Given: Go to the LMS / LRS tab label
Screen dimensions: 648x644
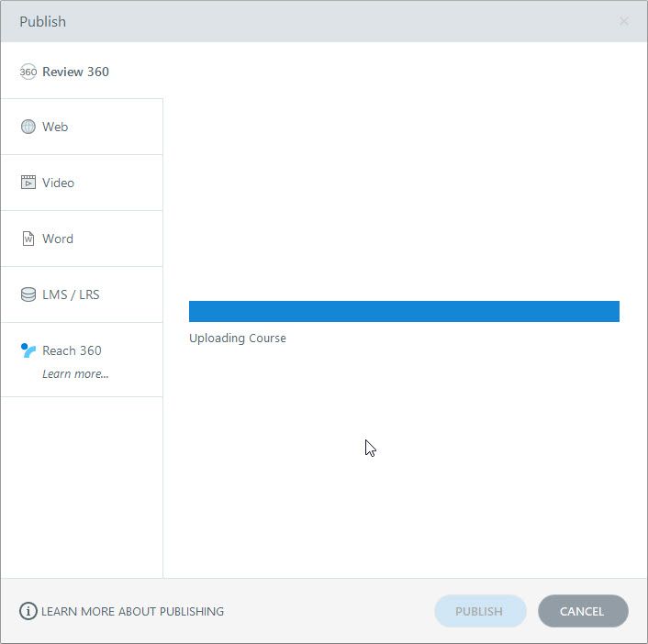Looking at the screenshot, I should 71,294.
